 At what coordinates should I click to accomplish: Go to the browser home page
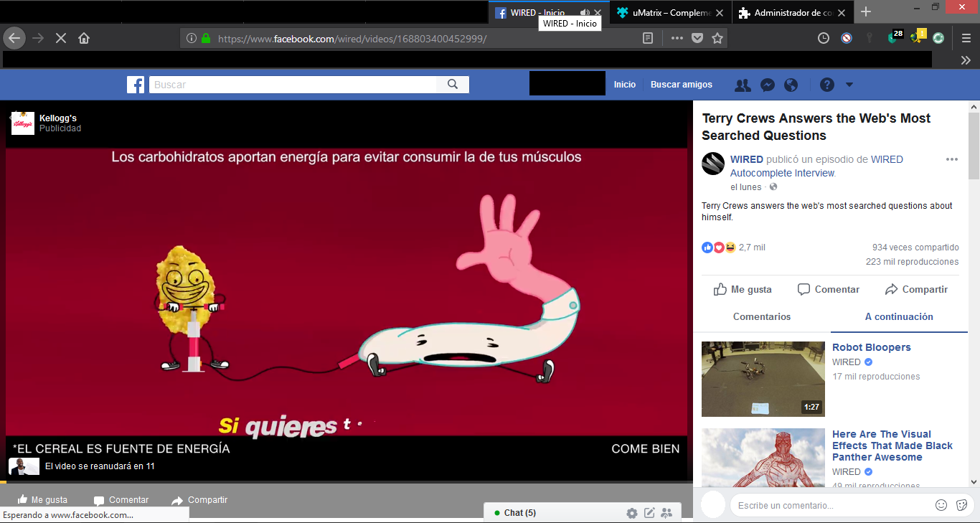click(84, 38)
